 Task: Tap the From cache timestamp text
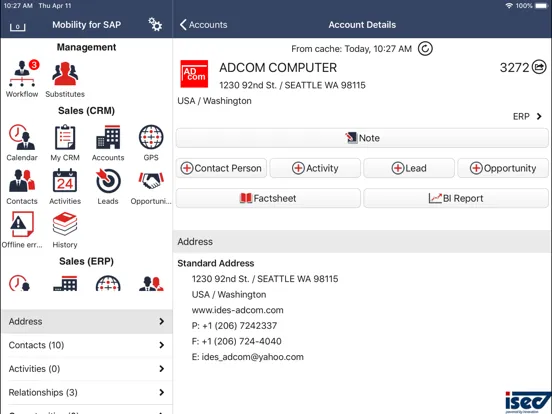[351, 49]
